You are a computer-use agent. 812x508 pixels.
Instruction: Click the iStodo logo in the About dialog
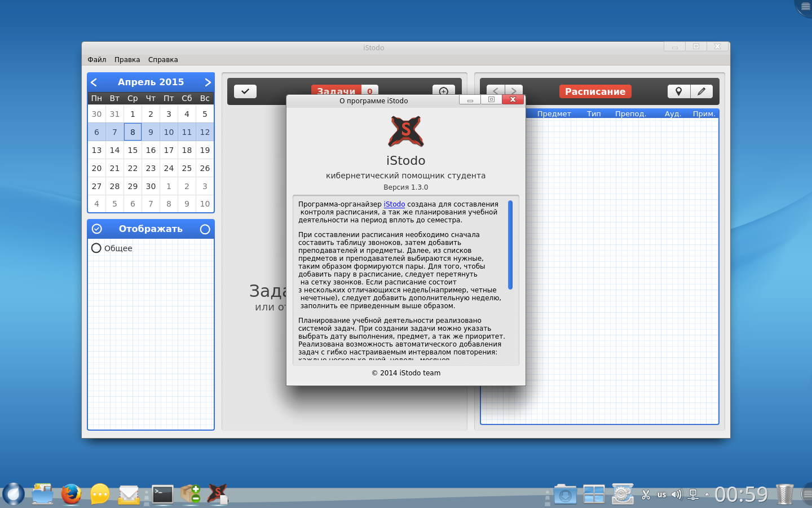(x=406, y=131)
